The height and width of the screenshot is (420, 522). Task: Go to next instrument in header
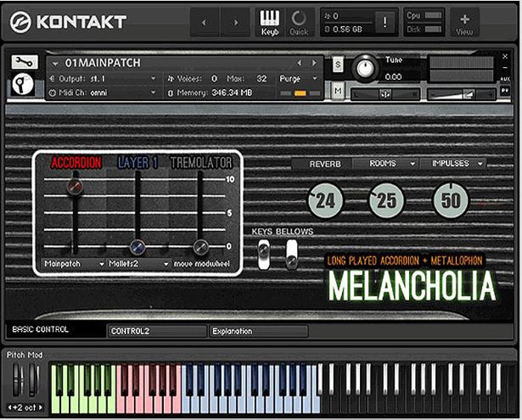click(x=236, y=22)
